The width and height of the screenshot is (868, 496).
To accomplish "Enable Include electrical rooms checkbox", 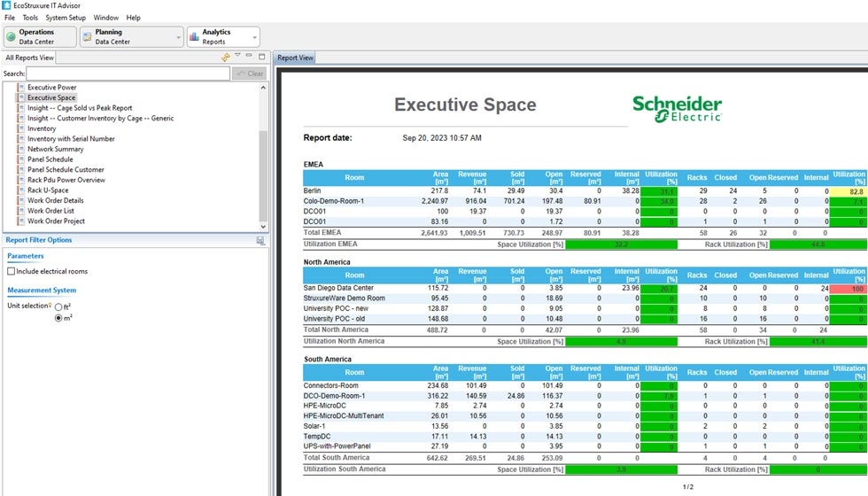I will tap(11, 272).
